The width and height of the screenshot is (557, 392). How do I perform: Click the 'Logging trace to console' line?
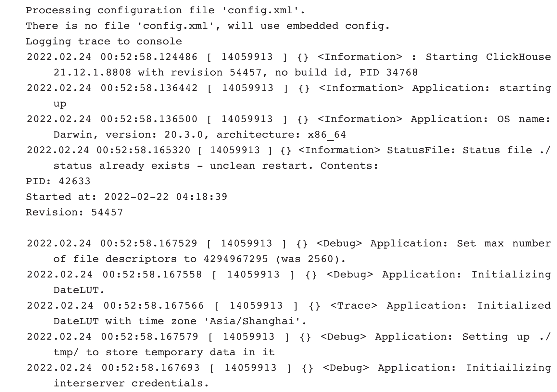click(104, 42)
